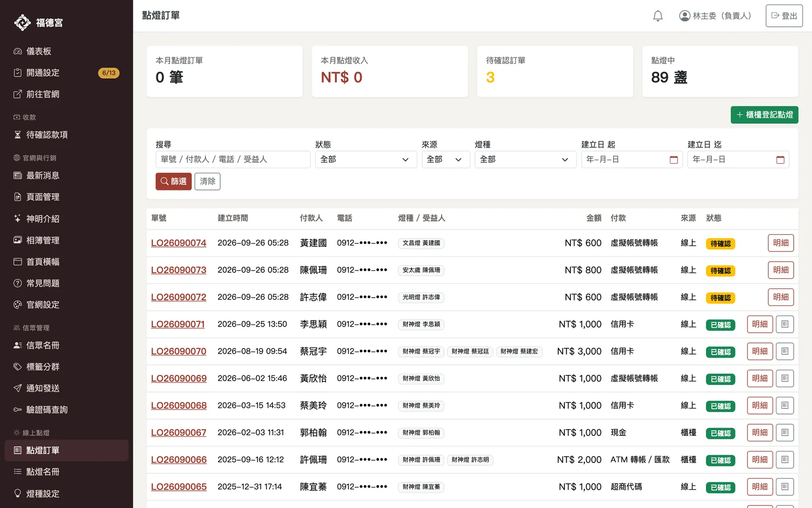Open 常見問題 page
The height and width of the screenshot is (508, 812).
[x=66, y=283]
